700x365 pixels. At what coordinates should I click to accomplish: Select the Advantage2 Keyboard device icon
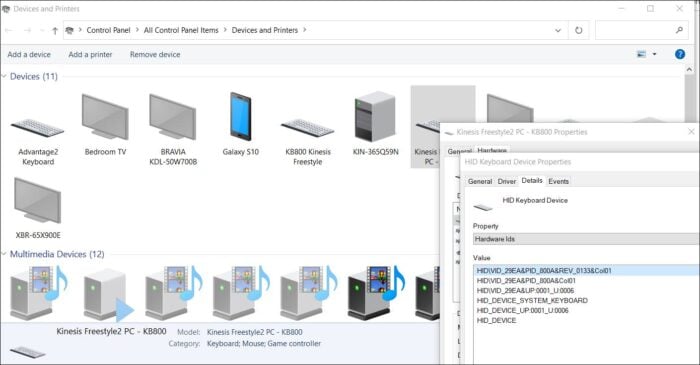[x=38, y=129]
